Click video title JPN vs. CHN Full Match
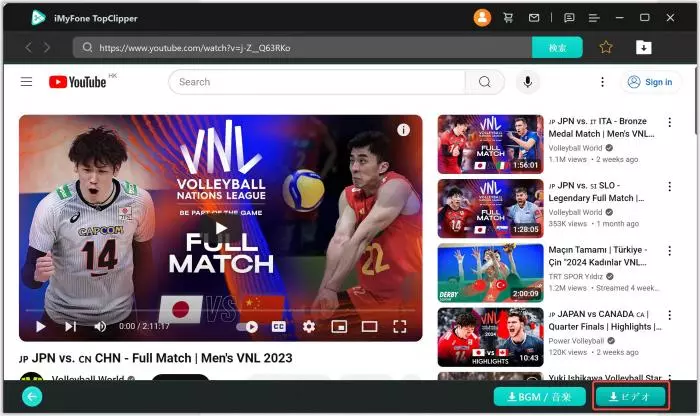Image resolution: width=700 pixels, height=416 pixels. (x=155, y=358)
